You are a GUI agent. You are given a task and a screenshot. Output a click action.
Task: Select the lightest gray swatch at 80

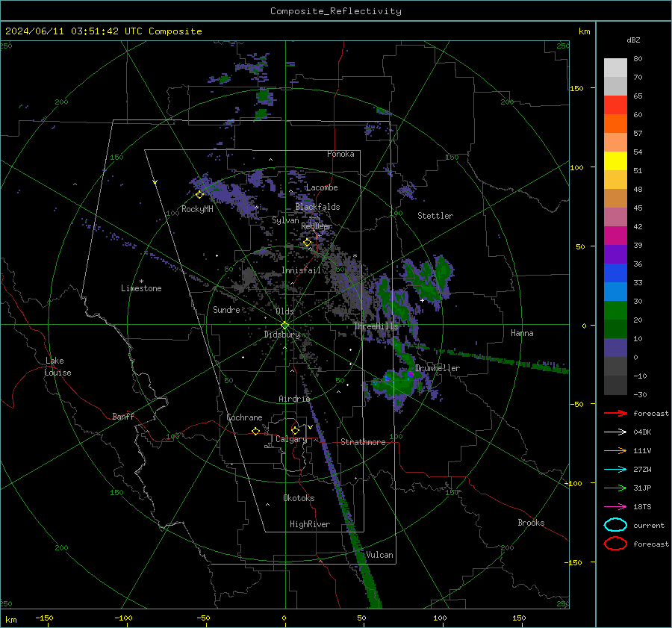coord(615,68)
